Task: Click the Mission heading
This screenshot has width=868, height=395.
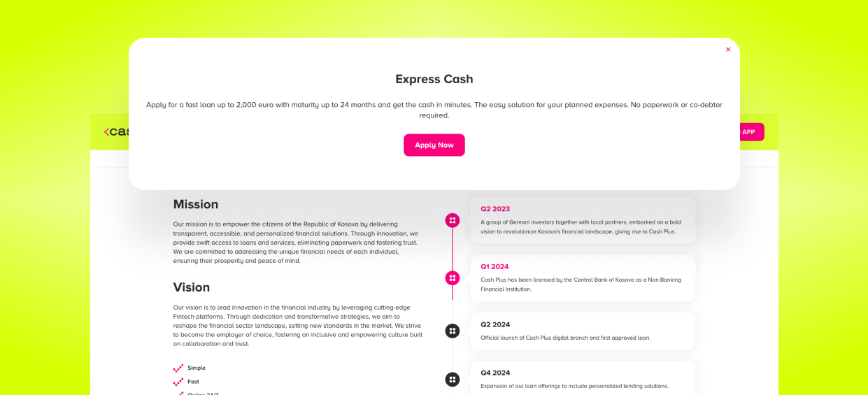Action: (x=196, y=204)
